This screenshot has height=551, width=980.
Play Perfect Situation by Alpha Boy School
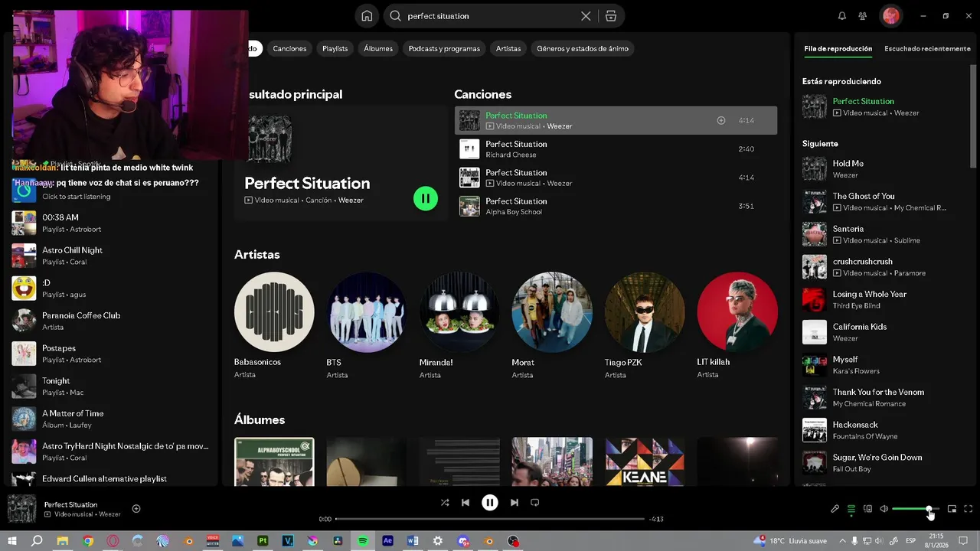tap(616, 206)
